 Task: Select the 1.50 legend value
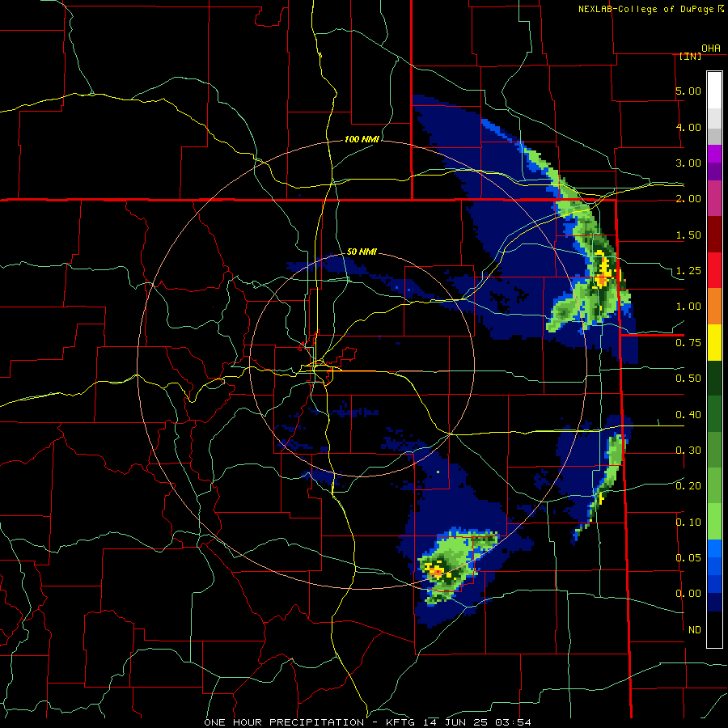688,235
